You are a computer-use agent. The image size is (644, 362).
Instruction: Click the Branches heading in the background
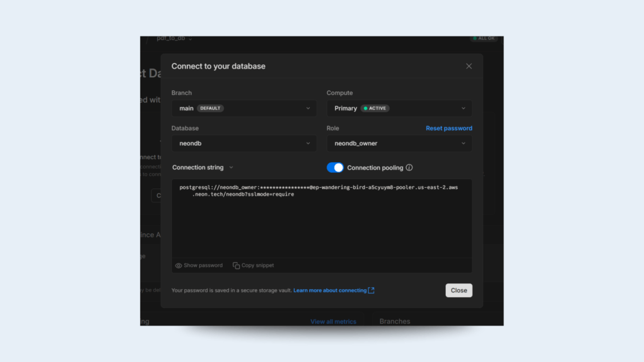394,322
